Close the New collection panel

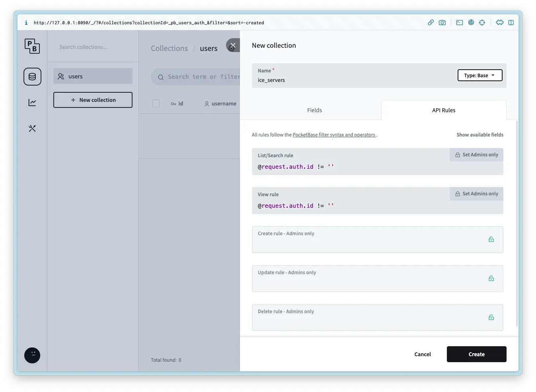pyautogui.click(x=233, y=45)
